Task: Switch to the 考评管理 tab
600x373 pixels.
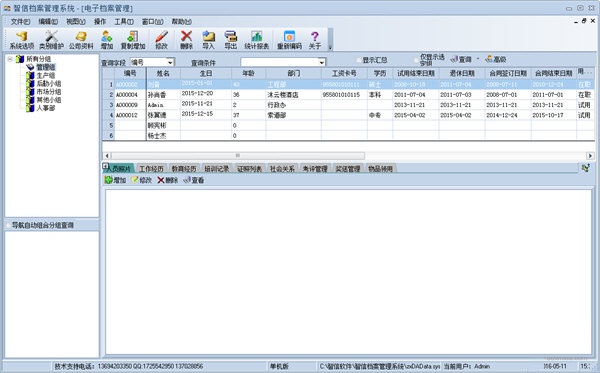Action: coord(315,168)
